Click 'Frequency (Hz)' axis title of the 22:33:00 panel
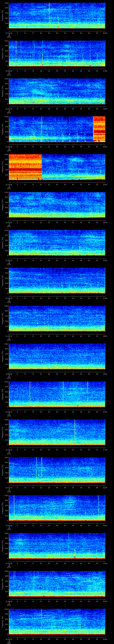Screen dimensions: 114x644 (x=3, y=167)
